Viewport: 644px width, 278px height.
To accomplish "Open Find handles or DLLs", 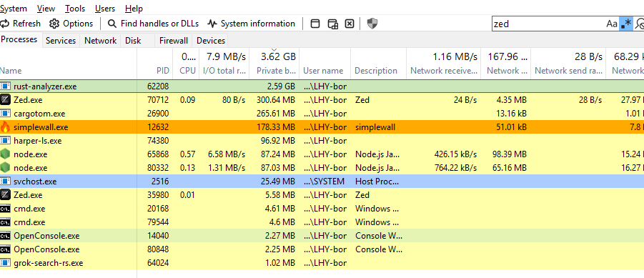I will click(153, 24).
